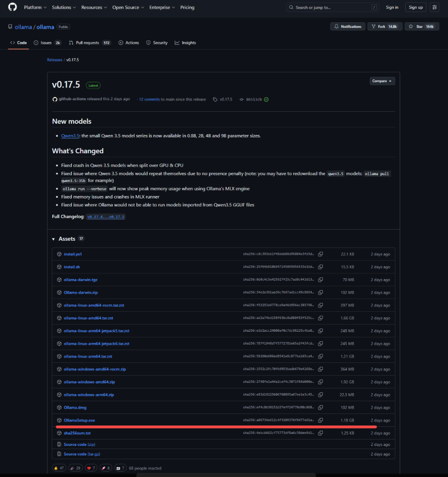Screen dimensions: 448x477
Task: Expand the Platform menu
Action: tap(35, 7)
